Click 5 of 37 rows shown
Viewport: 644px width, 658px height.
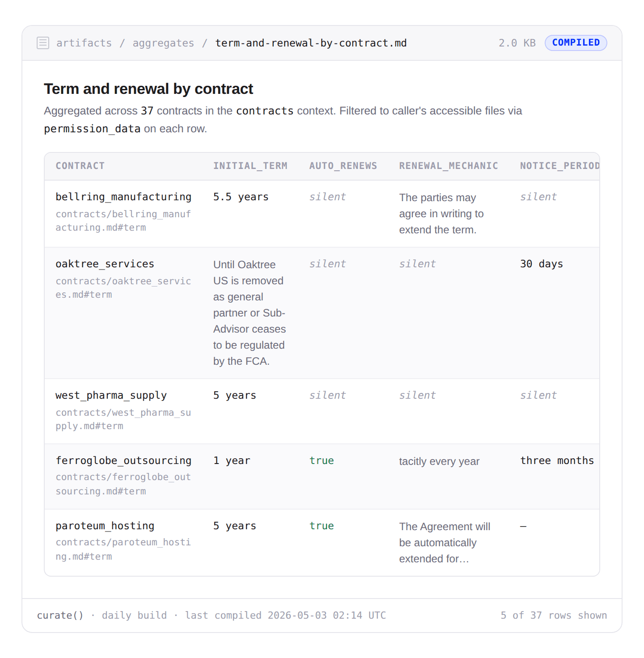click(554, 615)
